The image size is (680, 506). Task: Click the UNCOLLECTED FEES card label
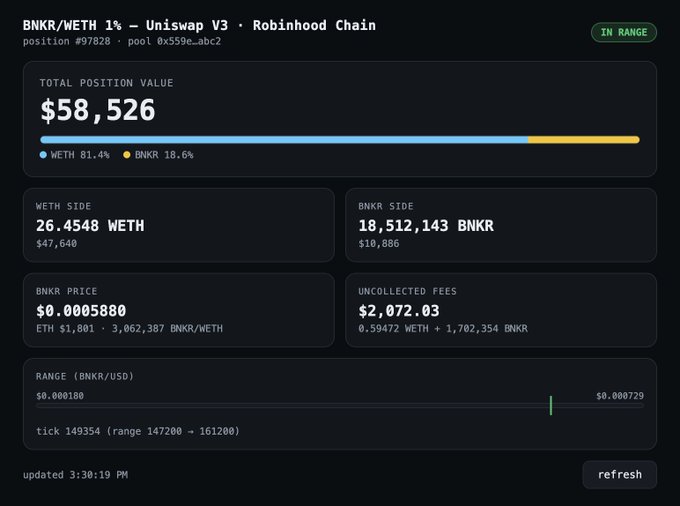[x=407, y=291]
